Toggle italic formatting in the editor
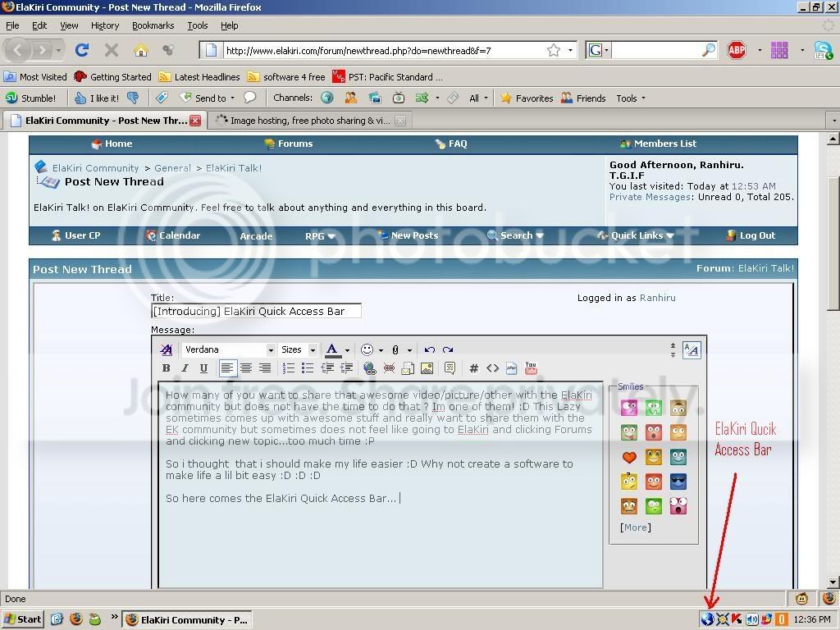Screen dimensions: 840x630 pos(185,368)
